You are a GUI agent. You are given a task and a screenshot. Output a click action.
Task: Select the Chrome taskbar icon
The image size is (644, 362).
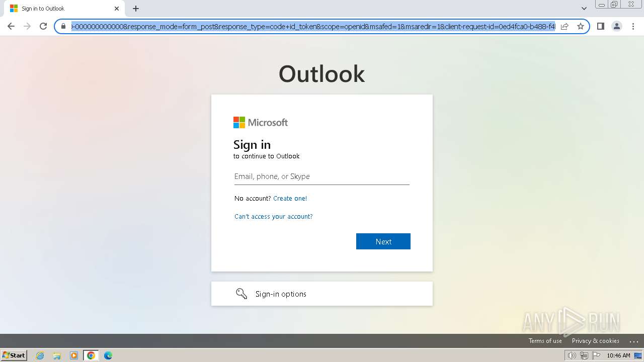tap(91, 355)
